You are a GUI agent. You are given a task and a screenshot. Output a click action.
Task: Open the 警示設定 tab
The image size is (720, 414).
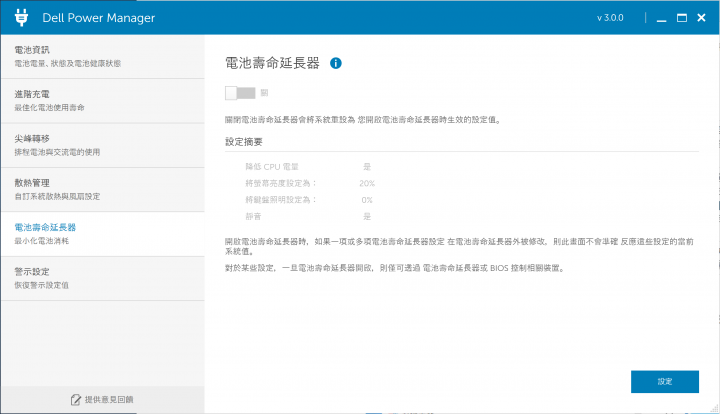(103, 279)
